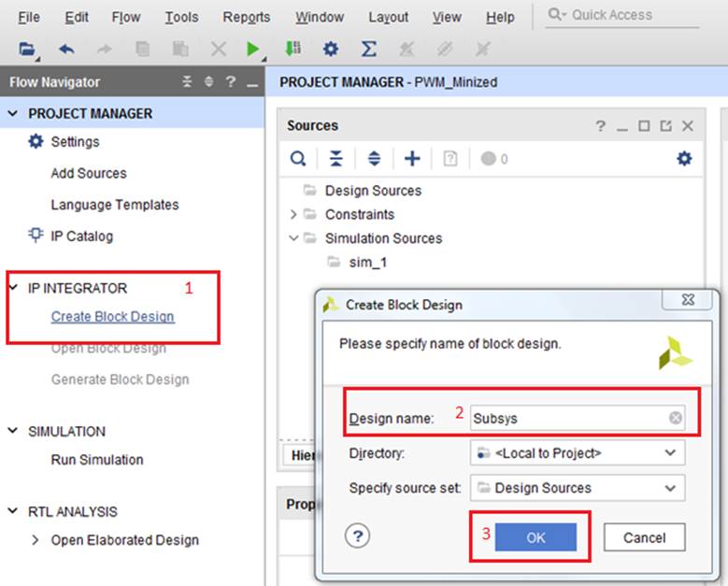Image resolution: width=728 pixels, height=586 pixels.
Task: Click the Create Block Design link
Action: click(x=112, y=316)
